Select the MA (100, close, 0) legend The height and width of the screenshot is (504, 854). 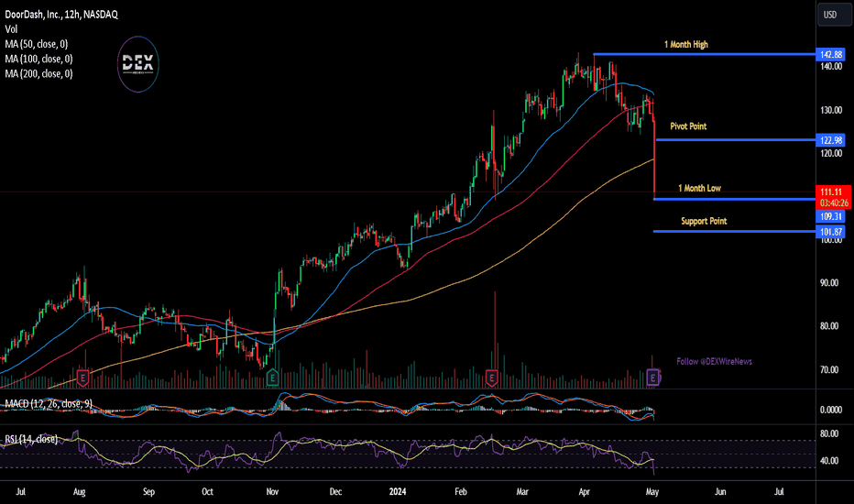click(38, 59)
